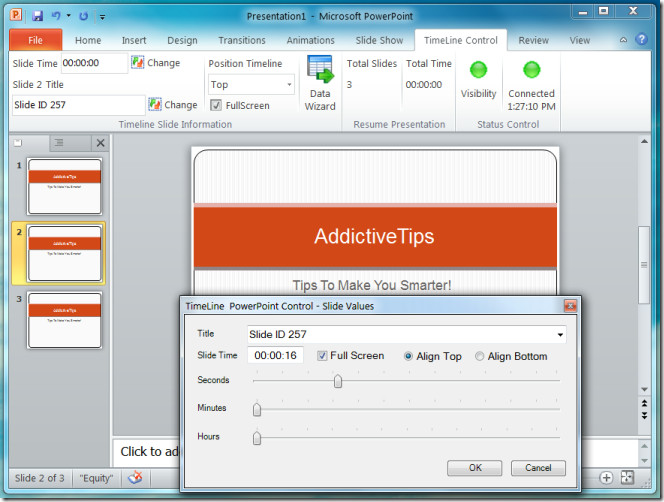Open the undo history dropdown arrow

pos(69,16)
